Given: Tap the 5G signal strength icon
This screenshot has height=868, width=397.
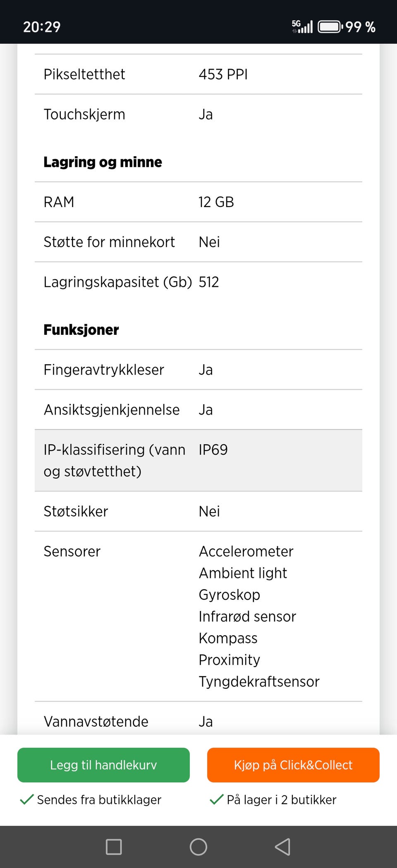Looking at the screenshot, I should [302, 26].
